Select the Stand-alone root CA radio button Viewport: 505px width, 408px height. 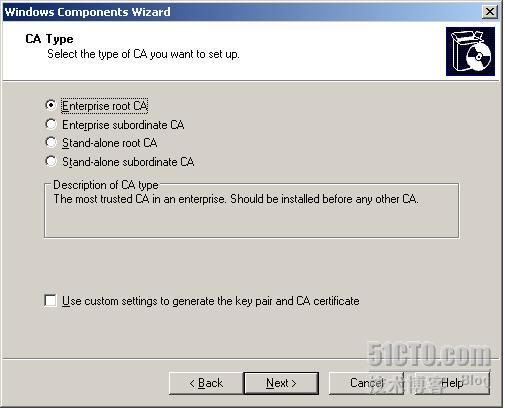click(x=51, y=143)
